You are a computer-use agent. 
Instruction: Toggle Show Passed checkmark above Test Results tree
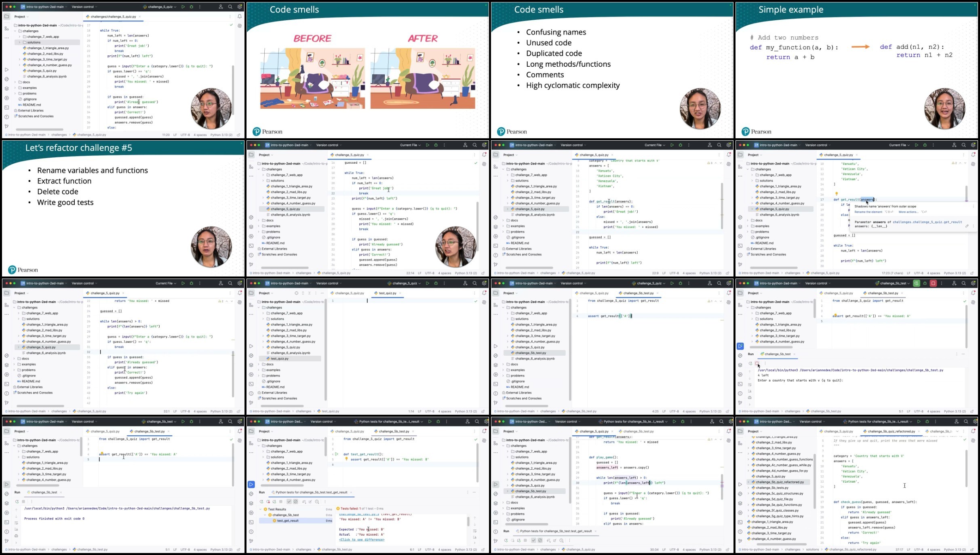coord(289,502)
